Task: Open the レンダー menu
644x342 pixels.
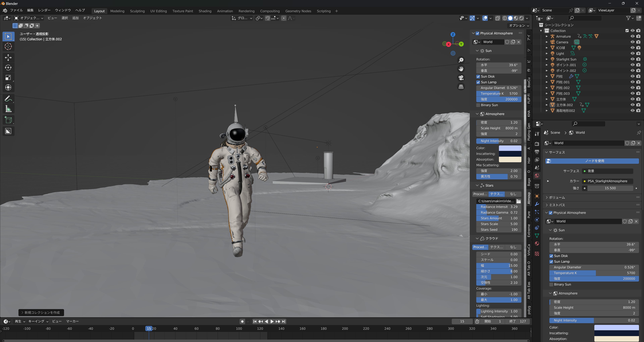Action: point(44,10)
